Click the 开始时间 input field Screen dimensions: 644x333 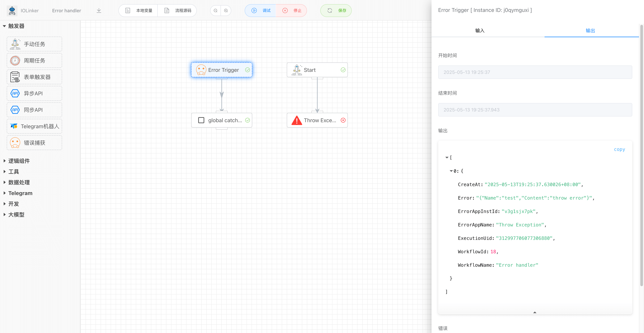pyautogui.click(x=535, y=72)
